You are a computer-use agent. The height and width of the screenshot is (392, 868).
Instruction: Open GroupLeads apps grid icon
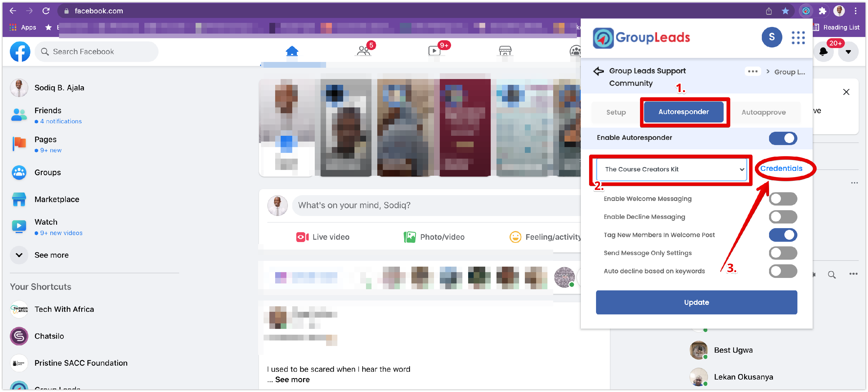click(x=798, y=37)
